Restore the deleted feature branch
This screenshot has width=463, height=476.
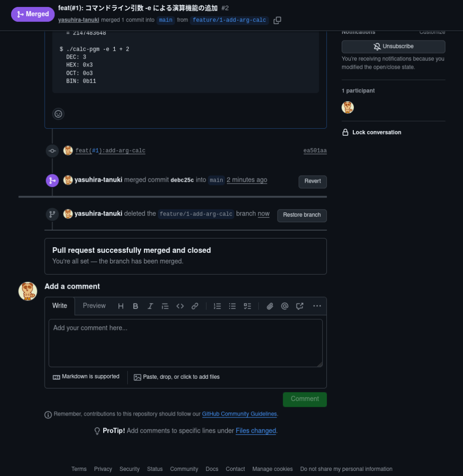(x=302, y=215)
